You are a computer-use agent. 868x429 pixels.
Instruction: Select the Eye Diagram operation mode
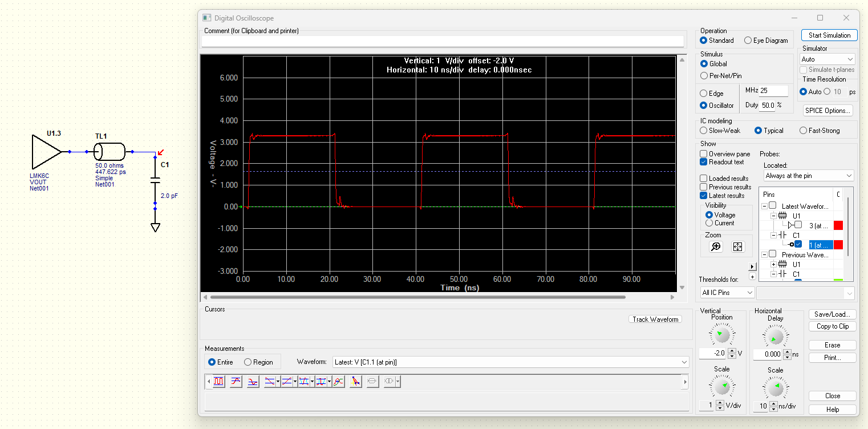click(748, 41)
